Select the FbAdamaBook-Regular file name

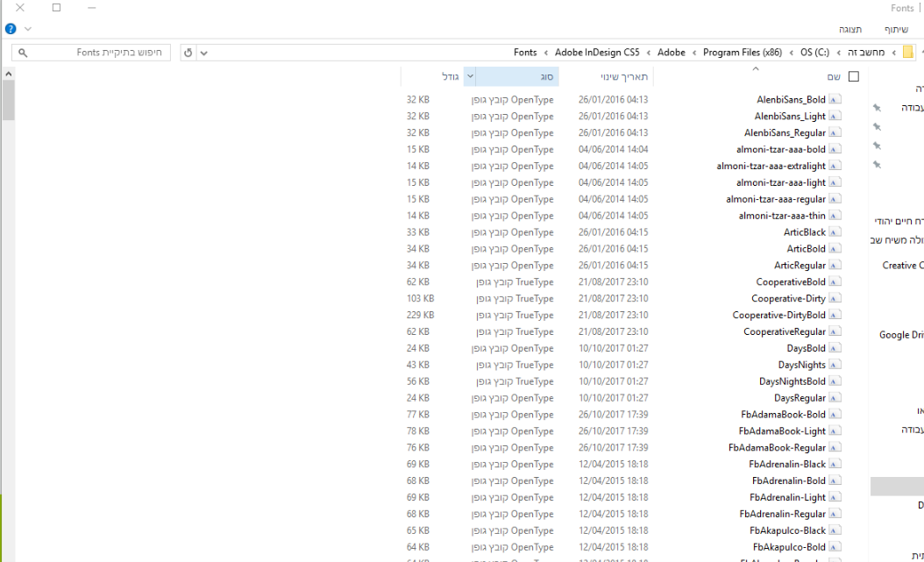point(777,448)
